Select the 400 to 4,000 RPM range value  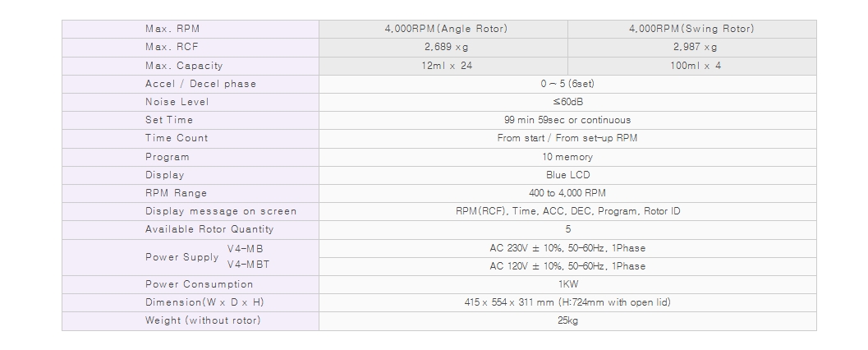coord(567,193)
